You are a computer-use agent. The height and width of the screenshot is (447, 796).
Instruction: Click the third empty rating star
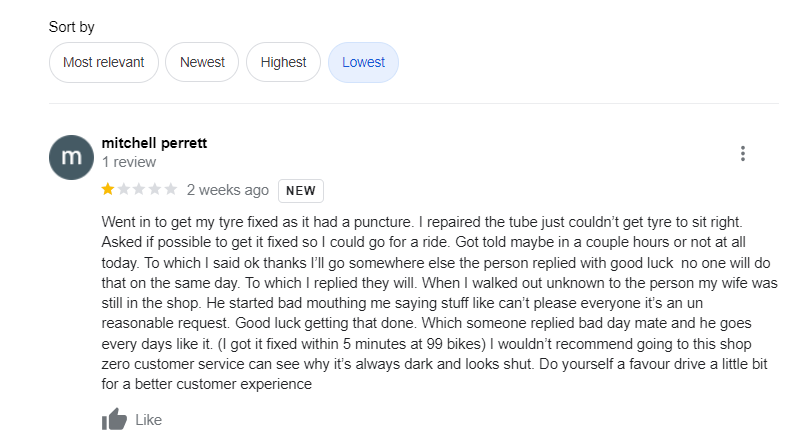139,189
